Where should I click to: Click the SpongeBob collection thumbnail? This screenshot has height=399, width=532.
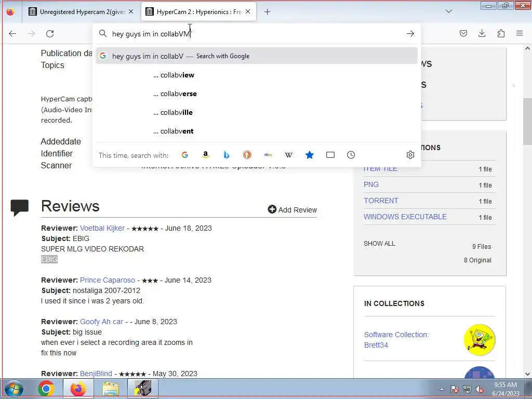click(480, 340)
